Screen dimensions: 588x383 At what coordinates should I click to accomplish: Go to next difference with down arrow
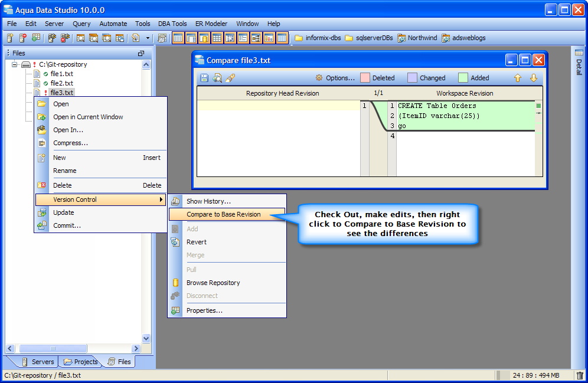[x=534, y=78]
